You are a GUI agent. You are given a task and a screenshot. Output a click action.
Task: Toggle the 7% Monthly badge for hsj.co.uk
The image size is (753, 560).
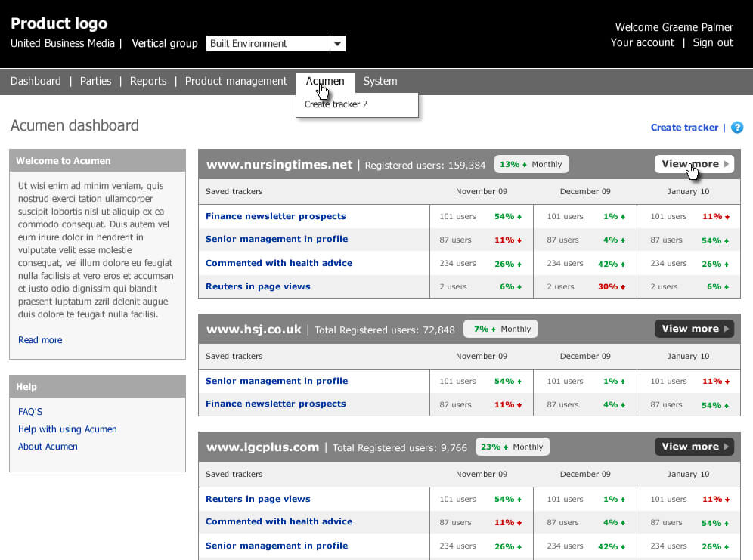tap(500, 329)
